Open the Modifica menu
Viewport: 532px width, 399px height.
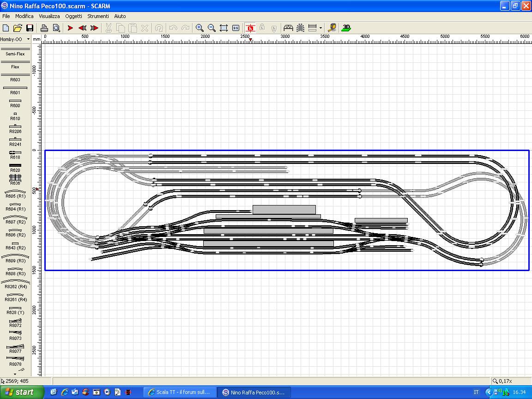[x=24, y=16]
